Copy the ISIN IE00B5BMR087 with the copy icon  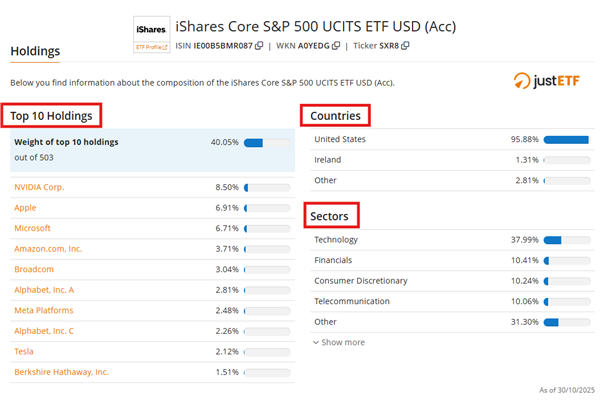point(259,45)
